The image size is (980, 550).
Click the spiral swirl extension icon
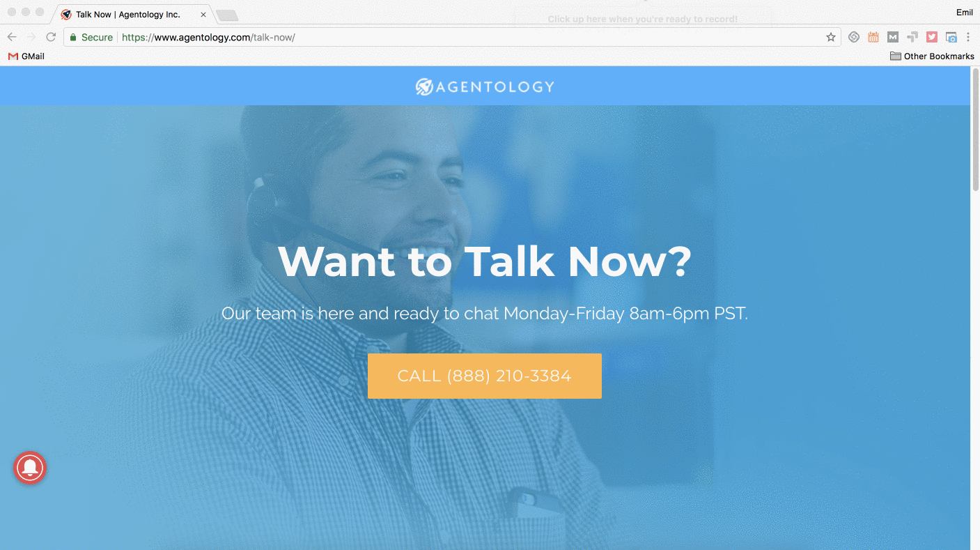coord(854,38)
